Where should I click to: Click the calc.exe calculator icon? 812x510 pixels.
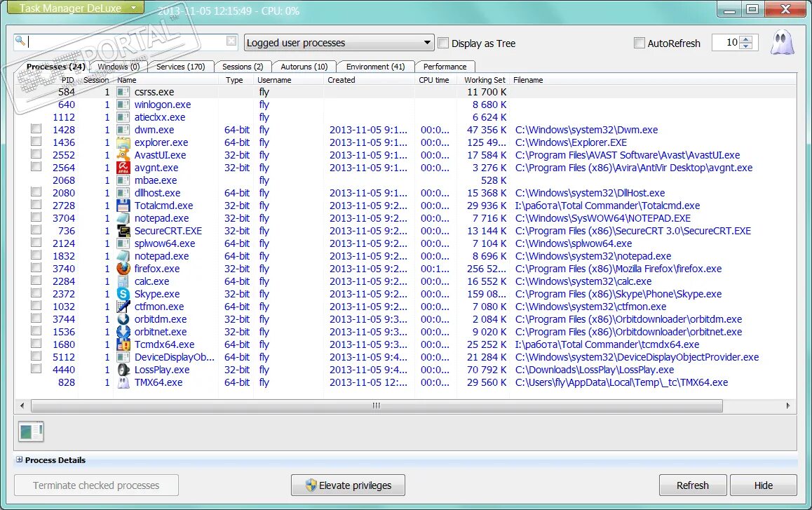(x=123, y=281)
